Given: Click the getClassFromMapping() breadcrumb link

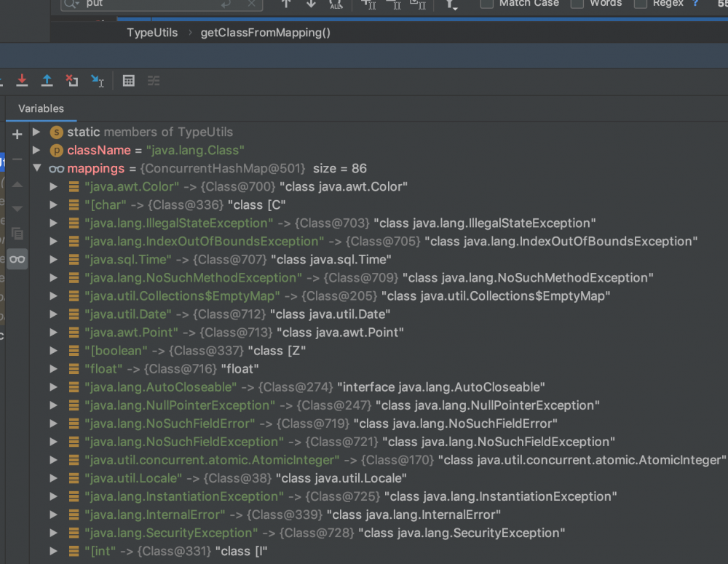Looking at the screenshot, I should (265, 32).
